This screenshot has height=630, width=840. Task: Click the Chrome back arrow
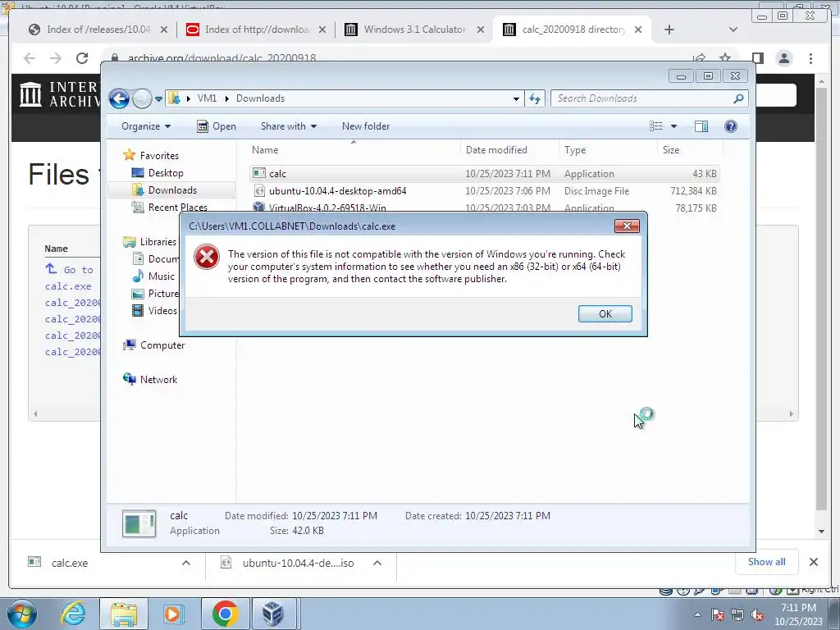[29, 58]
